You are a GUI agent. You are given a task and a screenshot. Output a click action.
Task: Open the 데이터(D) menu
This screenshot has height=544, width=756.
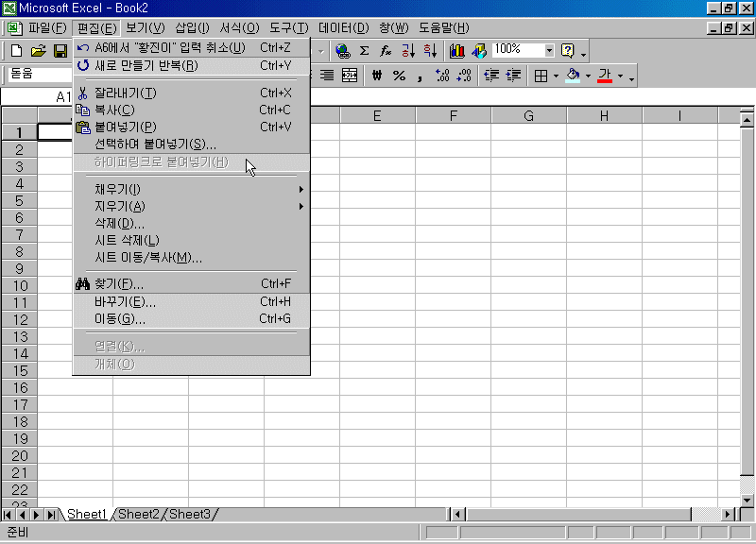344,28
